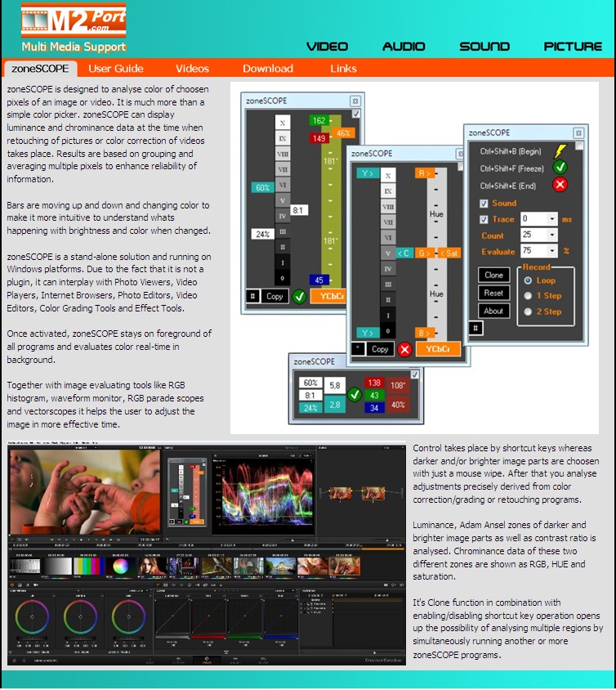Screen dimensions: 616x690
Task: Click red cross beside Copy in second zoneSCOPE window
Action: pyautogui.click(x=404, y=349)
